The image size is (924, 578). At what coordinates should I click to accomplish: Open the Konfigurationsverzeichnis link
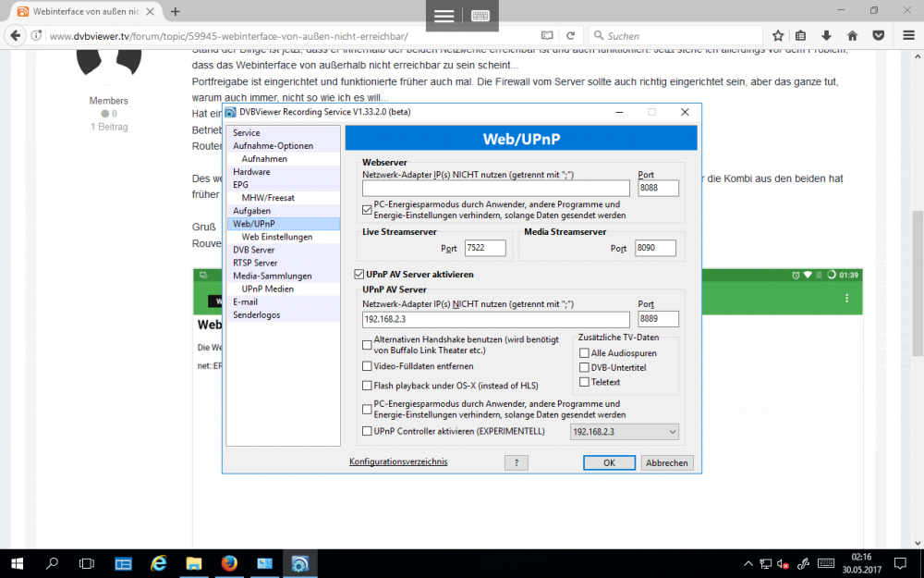point(398,461)
